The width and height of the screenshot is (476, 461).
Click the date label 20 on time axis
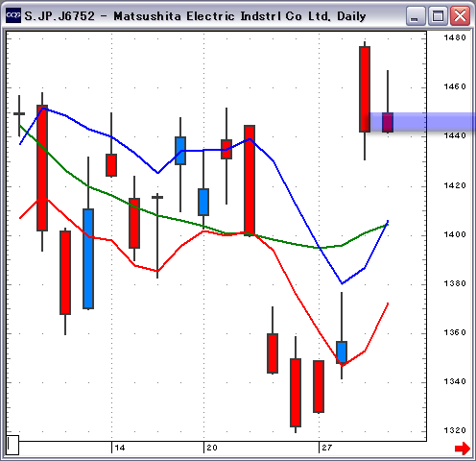tap(212, 448)
